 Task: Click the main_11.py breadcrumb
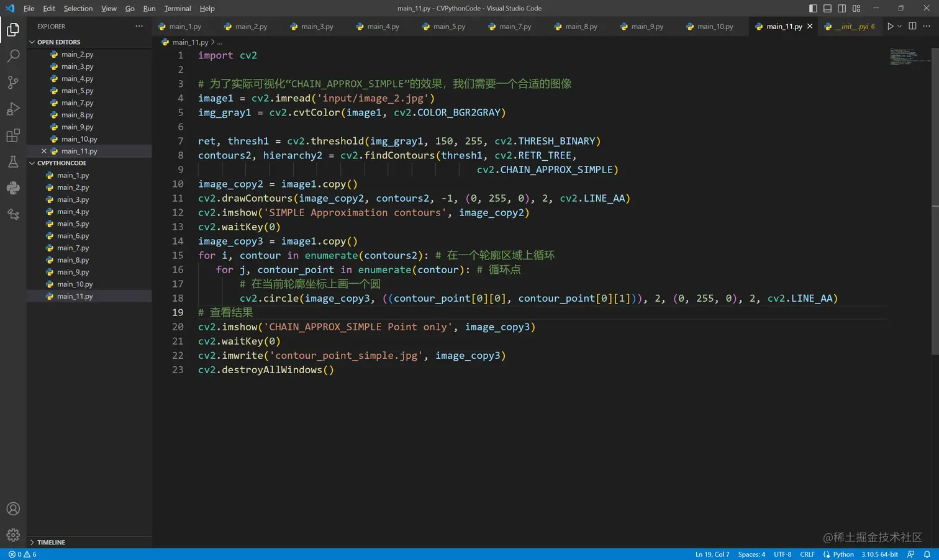(x=190, y=42)
